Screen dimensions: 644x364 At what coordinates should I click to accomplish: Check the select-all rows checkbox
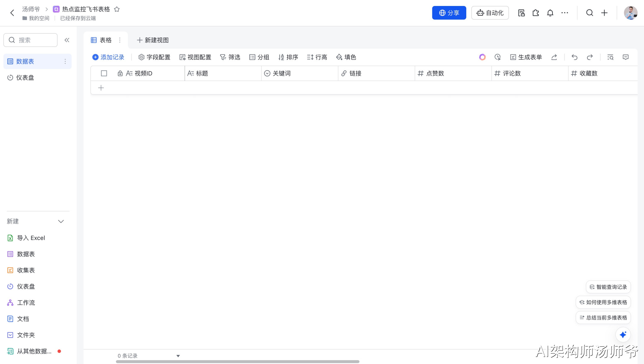tap(104, 73)
